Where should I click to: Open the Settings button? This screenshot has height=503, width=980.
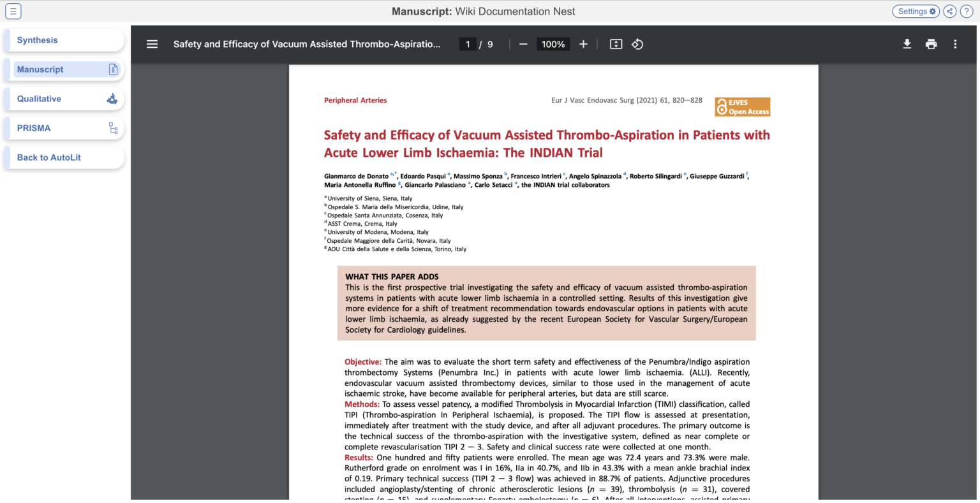coord(916,11)
